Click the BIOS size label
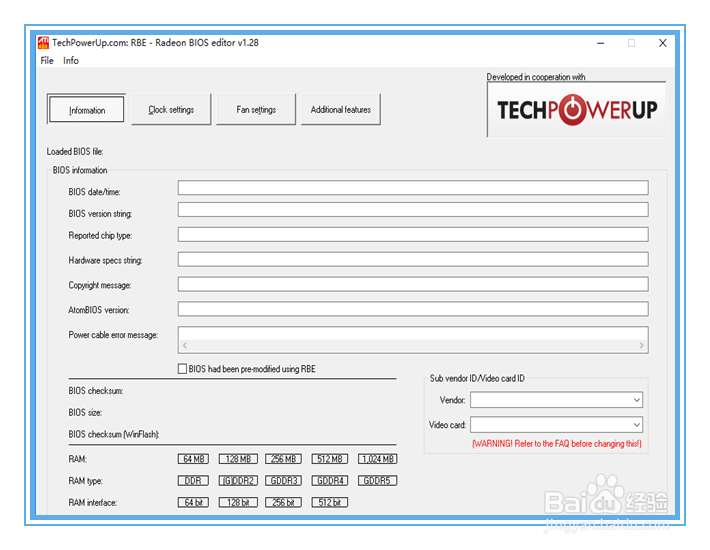710x550 pixels. (x=85, y=412)
